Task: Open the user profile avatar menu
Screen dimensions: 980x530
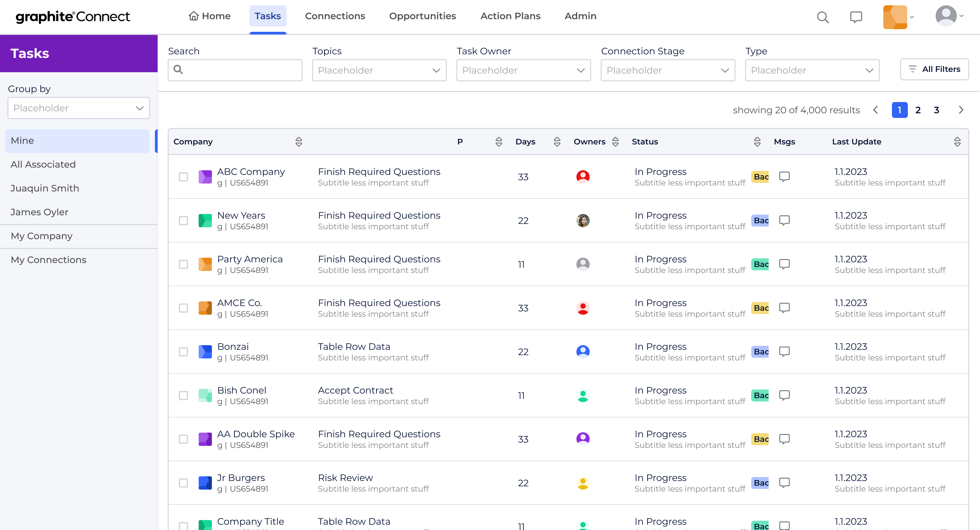Action: (947, 16)
